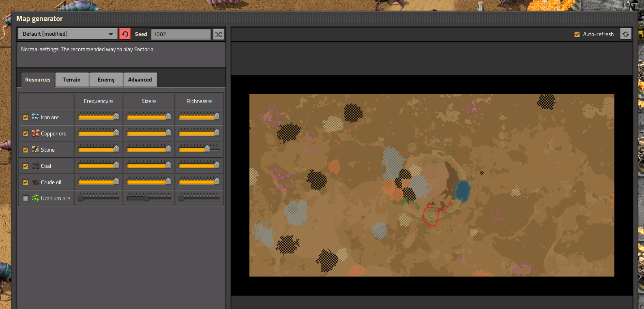Click the Crude oil richness slider
This screenshot has width=644, height=309.
pyautogui.click(x=199, y=182)
